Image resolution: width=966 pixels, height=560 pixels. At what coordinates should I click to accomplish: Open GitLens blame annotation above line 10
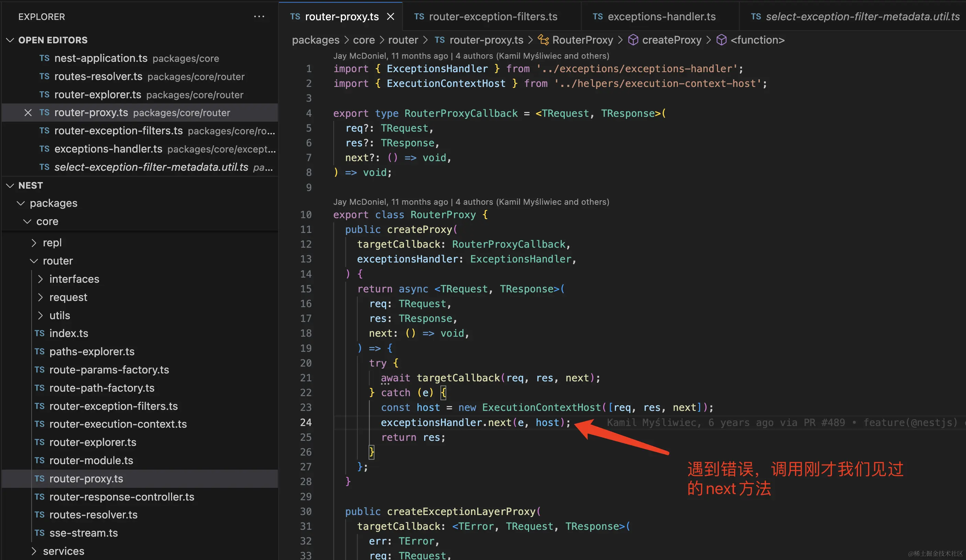coord(471,202)
